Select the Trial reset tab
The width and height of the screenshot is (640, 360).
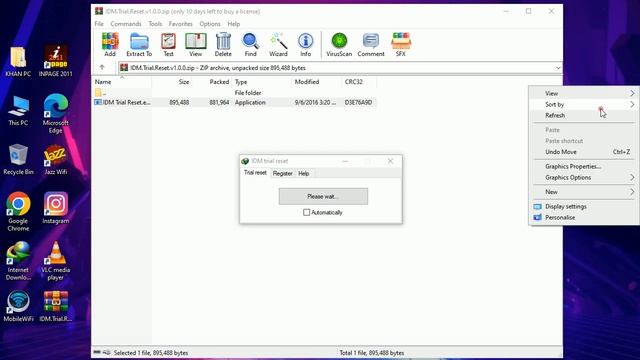click(x=255, y=173)
